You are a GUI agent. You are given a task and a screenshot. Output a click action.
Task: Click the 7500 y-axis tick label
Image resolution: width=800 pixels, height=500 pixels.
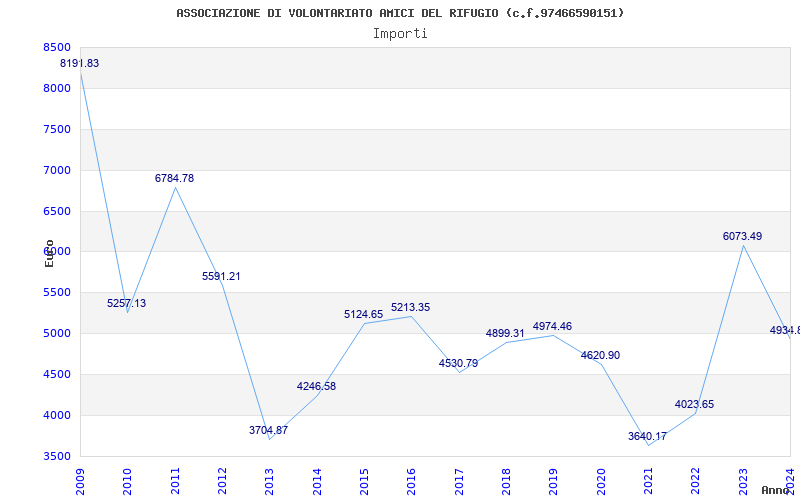[57, 129]
